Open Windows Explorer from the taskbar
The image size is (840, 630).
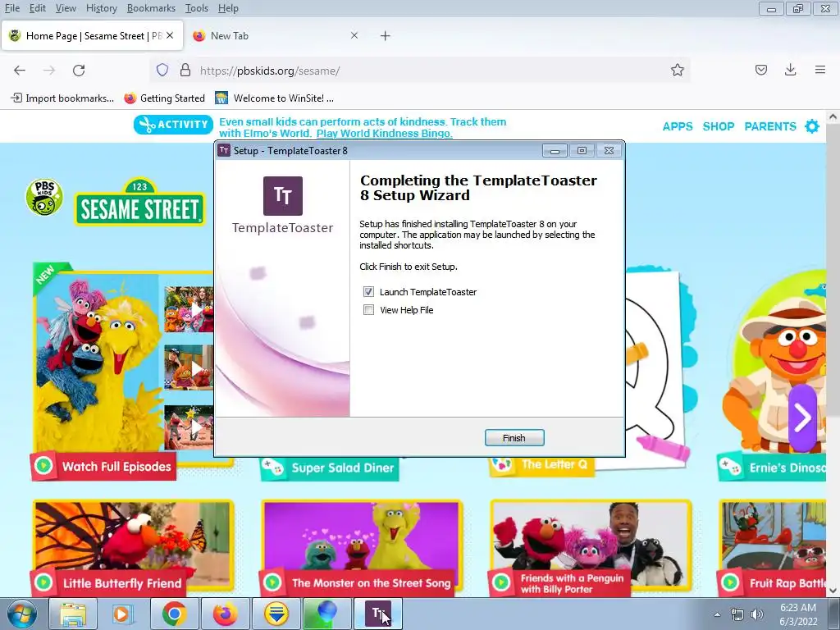(x=73, y=614)
